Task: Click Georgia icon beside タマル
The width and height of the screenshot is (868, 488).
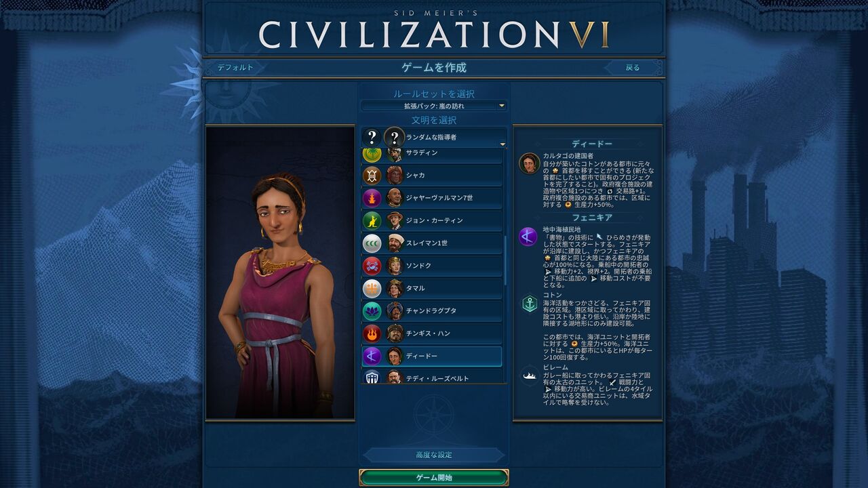Action: 372,288
